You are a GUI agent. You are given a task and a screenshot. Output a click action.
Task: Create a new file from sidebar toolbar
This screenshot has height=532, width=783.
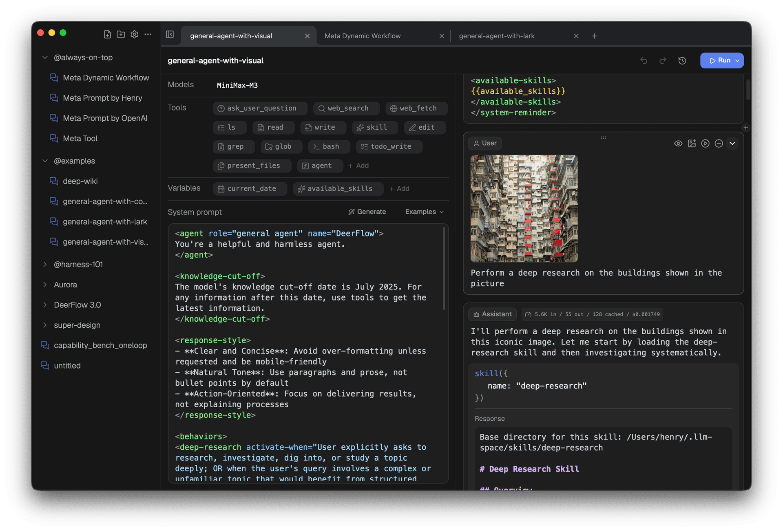(107, 35)
